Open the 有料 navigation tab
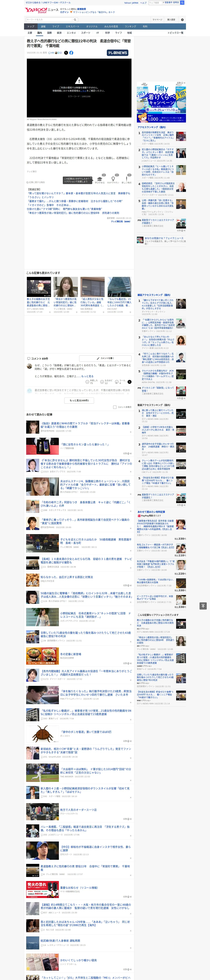Image resolution: width=210 pixels, height=980 pixels. tap(145, 26)
